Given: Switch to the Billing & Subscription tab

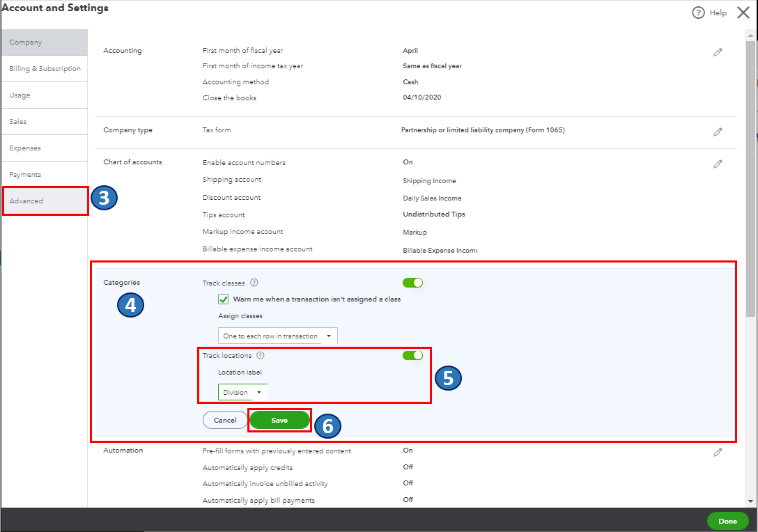Looking at the screenshot, I should 45,68.
